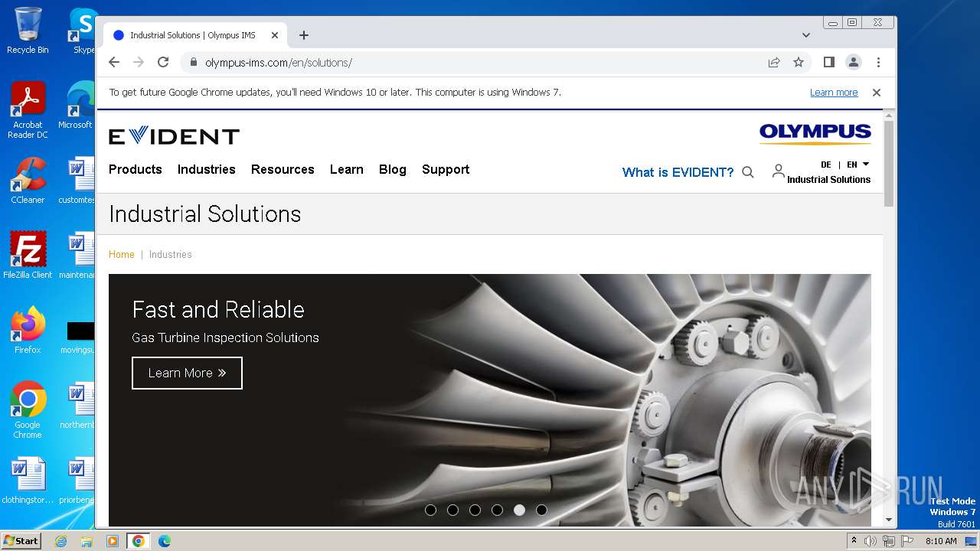
Task: Open Internet Explorer in taskbar
Action: (61, 541)
